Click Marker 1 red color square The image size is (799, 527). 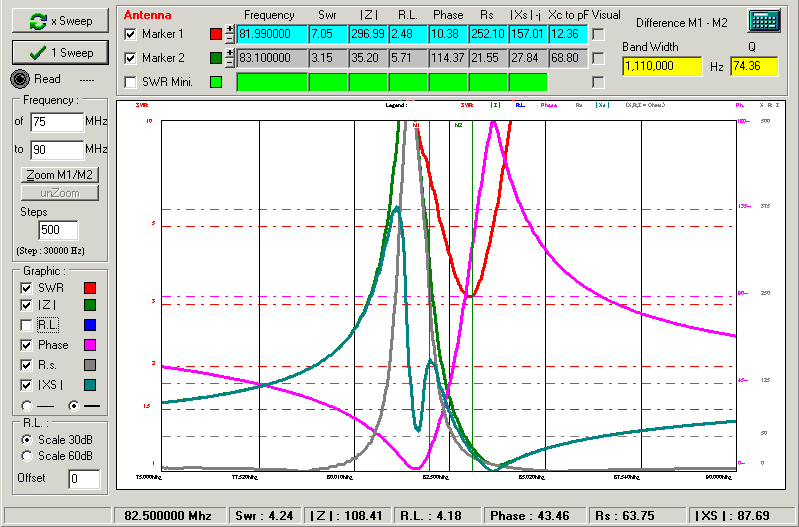point(217,34)
